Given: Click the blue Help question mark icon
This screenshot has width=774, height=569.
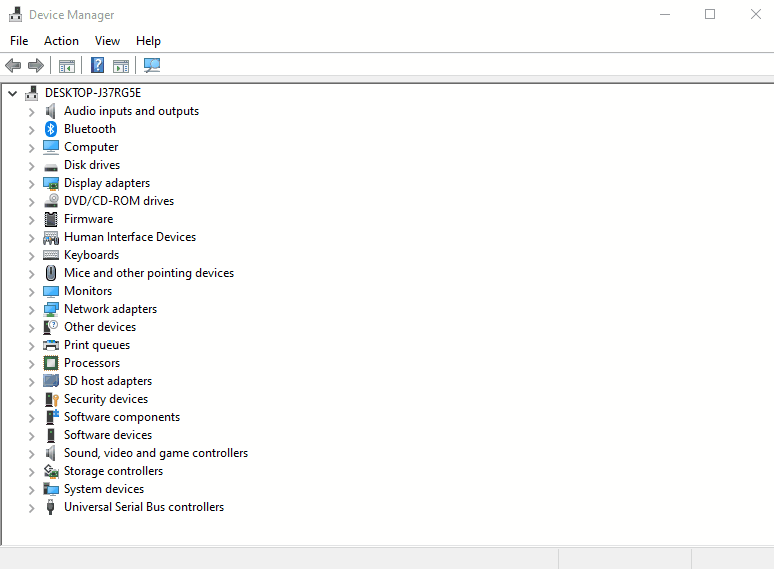Looking at the screenshot, I should (98, 65).
